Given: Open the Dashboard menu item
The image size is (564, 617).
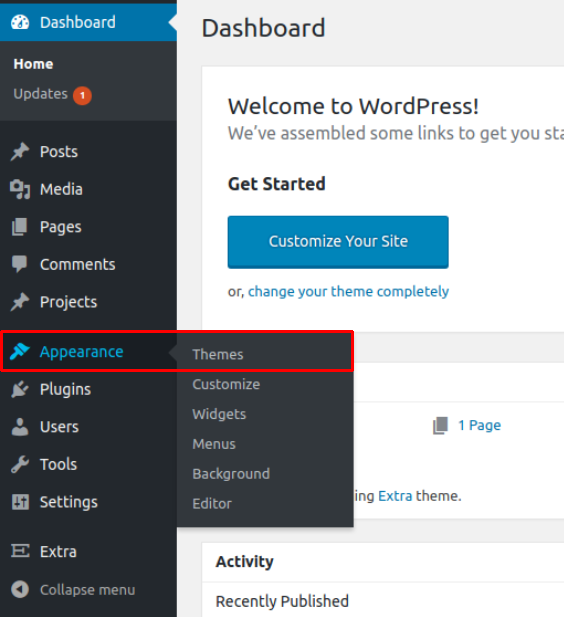Looking at the screenshot, I should pyautogui.click(x=88, y=22).
